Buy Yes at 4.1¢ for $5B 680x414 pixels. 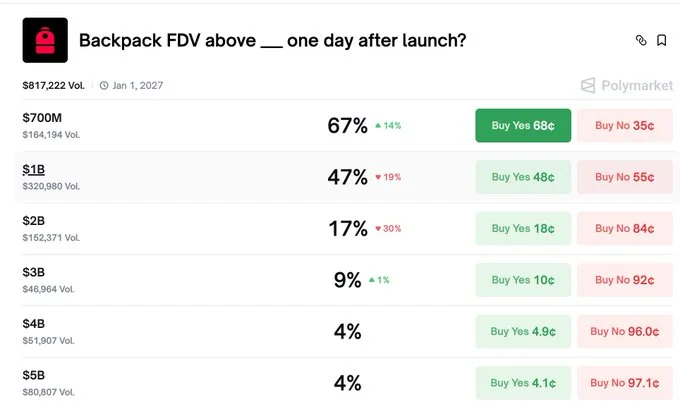pos(523,383)
